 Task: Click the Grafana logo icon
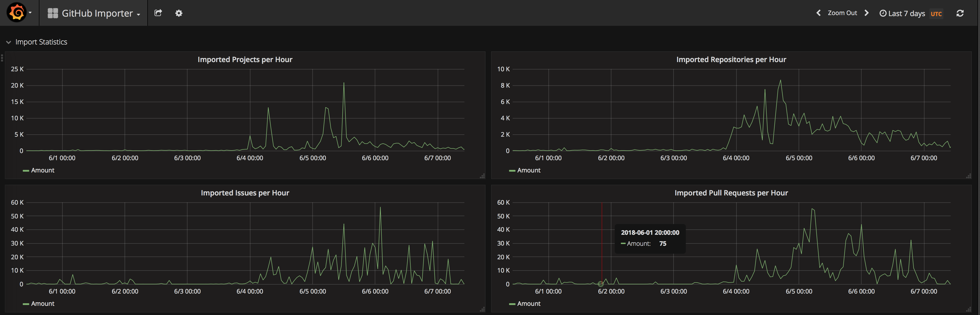tap(17, 13)
